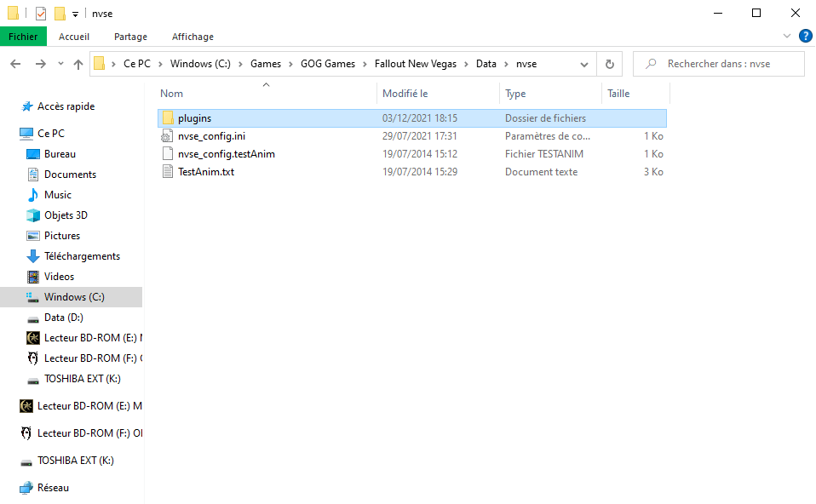This screenshot has width=816, height=504.
Task: Navigate to Data in breadcrumb
Action: click(x=486, y=64)
